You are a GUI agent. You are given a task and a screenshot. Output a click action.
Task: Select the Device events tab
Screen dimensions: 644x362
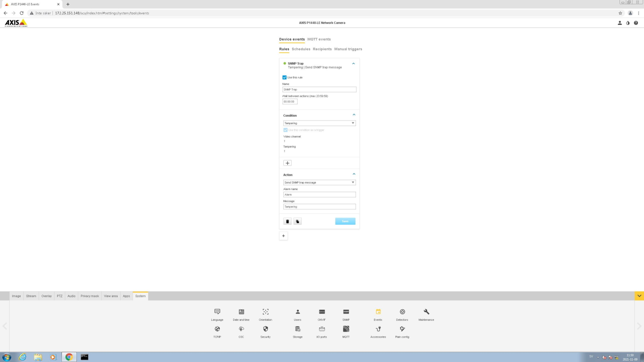(x=292, y=39)
